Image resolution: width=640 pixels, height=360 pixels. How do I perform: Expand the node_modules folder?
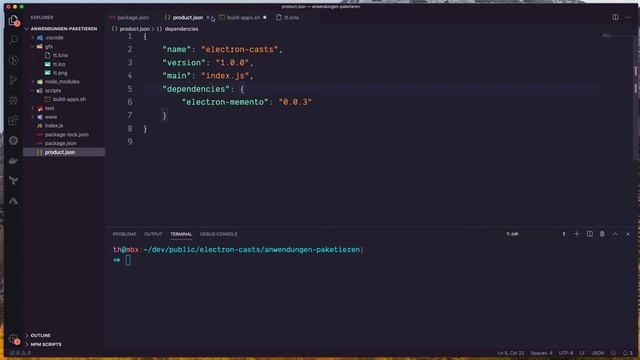[33, 82]
